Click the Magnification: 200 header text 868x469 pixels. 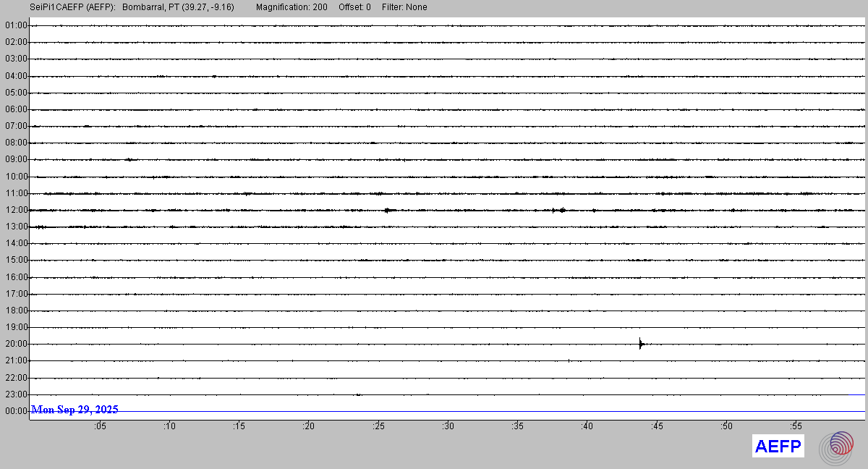[292, 7]
